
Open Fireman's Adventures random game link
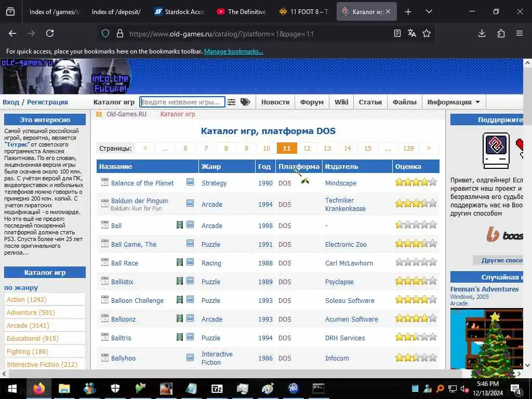pos(485,289)
